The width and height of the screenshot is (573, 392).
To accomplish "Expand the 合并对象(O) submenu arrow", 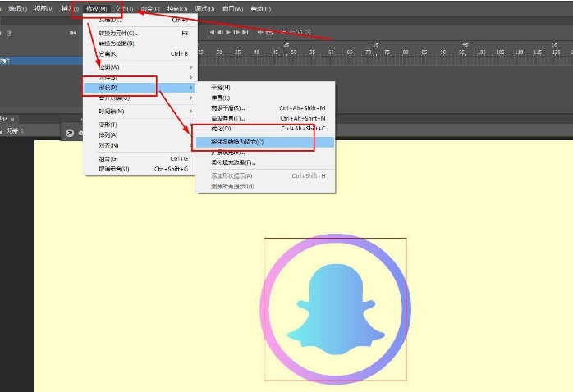I will coord(191,98).
